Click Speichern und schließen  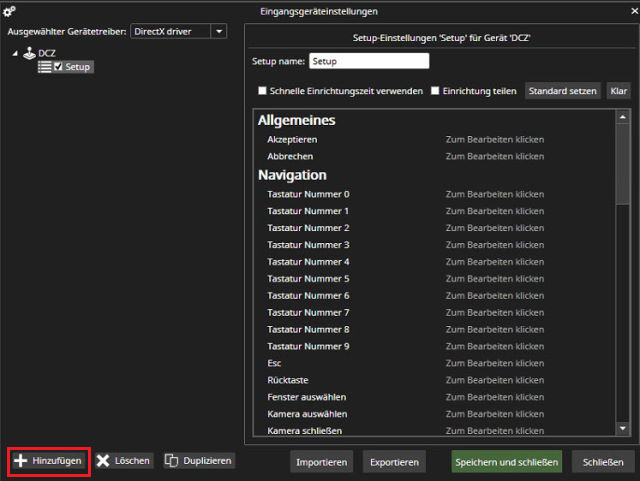[507, 462]
